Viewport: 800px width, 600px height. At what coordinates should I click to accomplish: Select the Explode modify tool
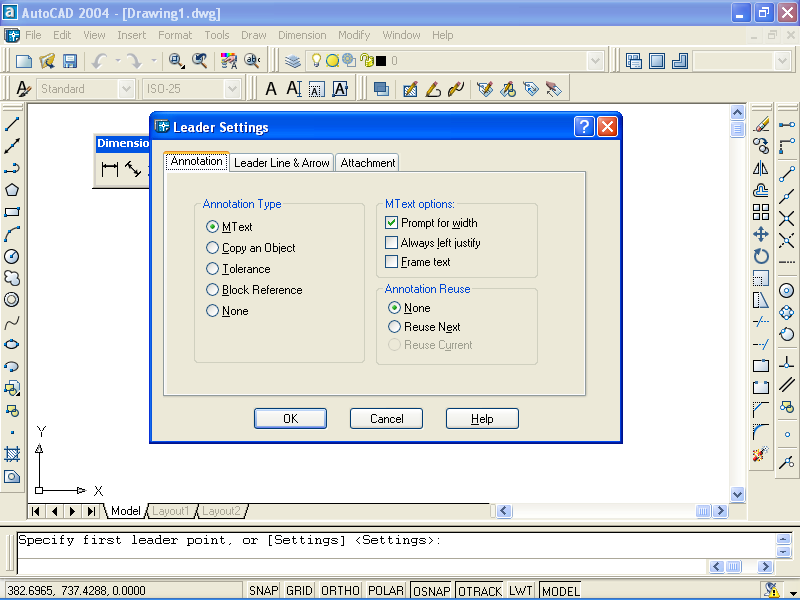coord(761,454)
